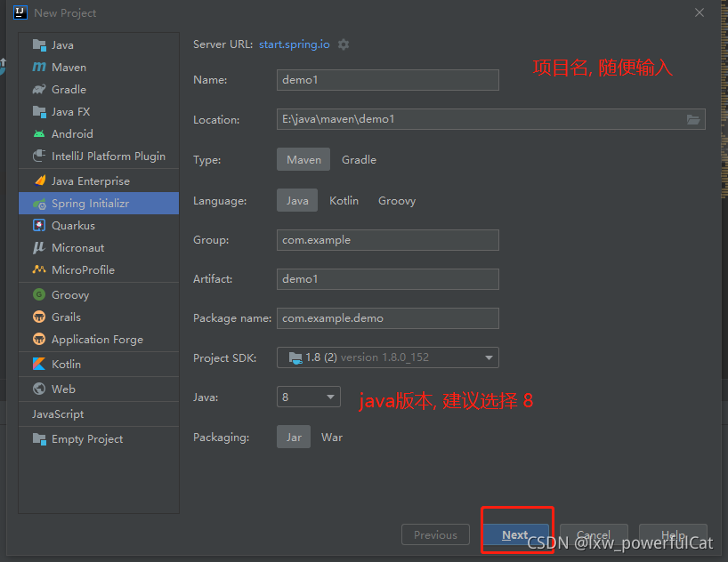Click the Cancel button
The height and width of the screenshot is (562, 728).
[594, 534]
